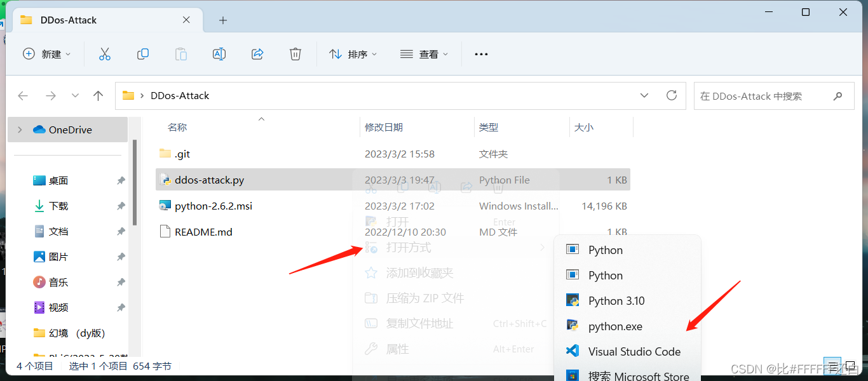The width and height of the screenshot is (868, 381).
Task: Open the 排序 sort dropdown
Action: click(353, 54)
